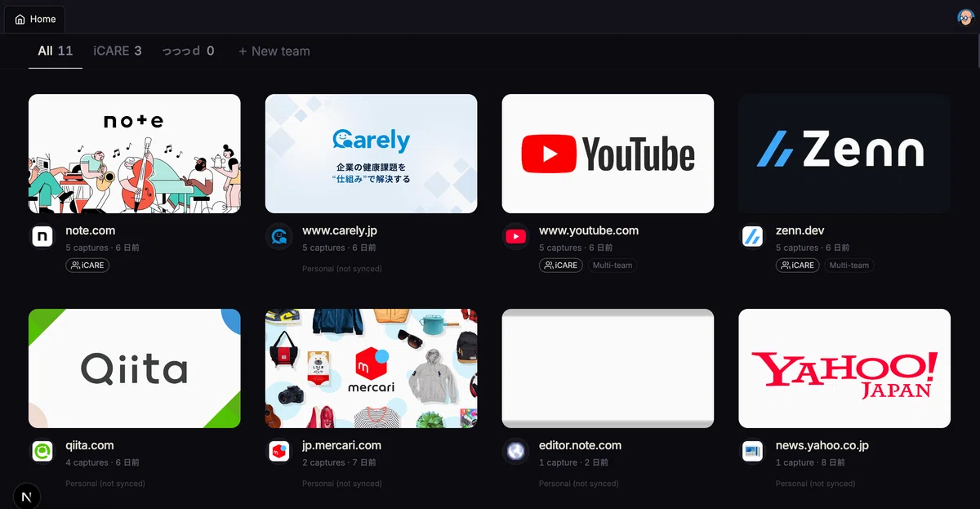Click the zenn.dev favicon icon
The image size is (980, 509).
click(x=752, y=237)
